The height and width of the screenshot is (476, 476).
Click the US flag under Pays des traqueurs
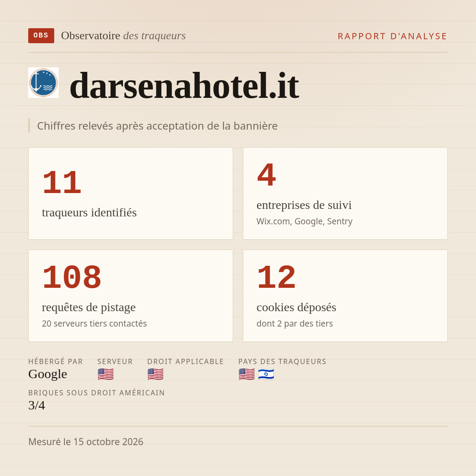pos(246,374)
